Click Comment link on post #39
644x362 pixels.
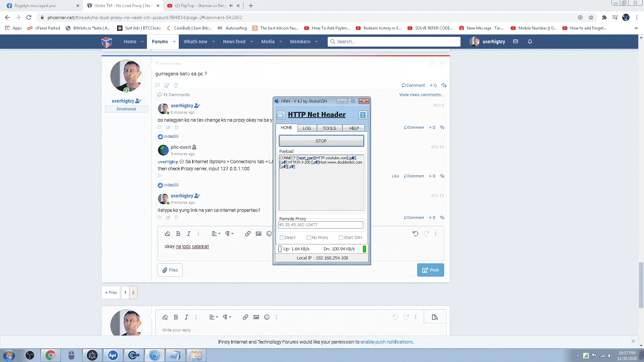coord(413,85)
